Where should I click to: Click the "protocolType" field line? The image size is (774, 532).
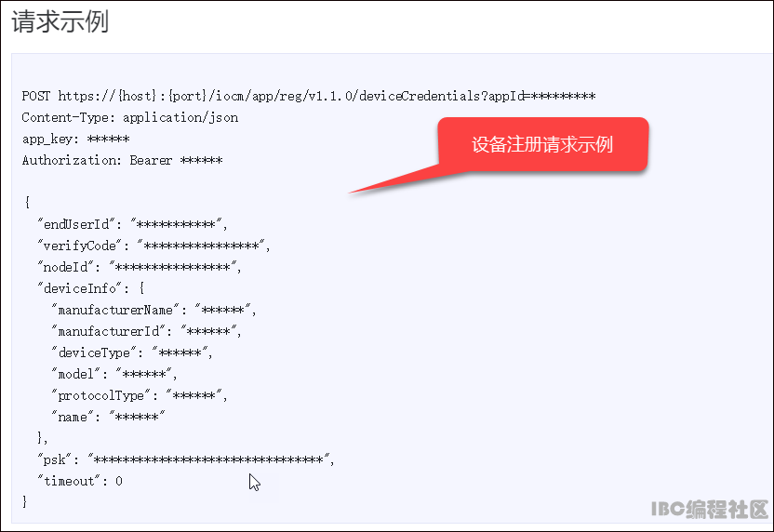pyautogui.click(x=140, y=395)
